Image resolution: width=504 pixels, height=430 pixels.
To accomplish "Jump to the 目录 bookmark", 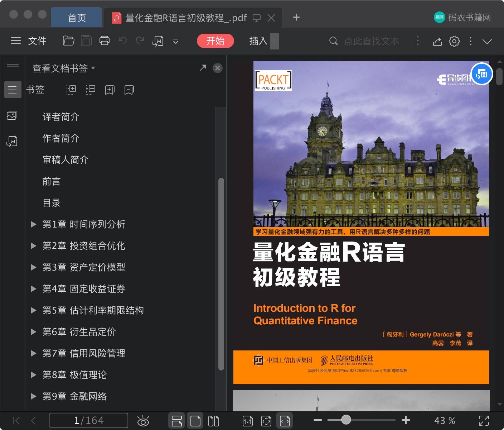I will pos(52,203).
